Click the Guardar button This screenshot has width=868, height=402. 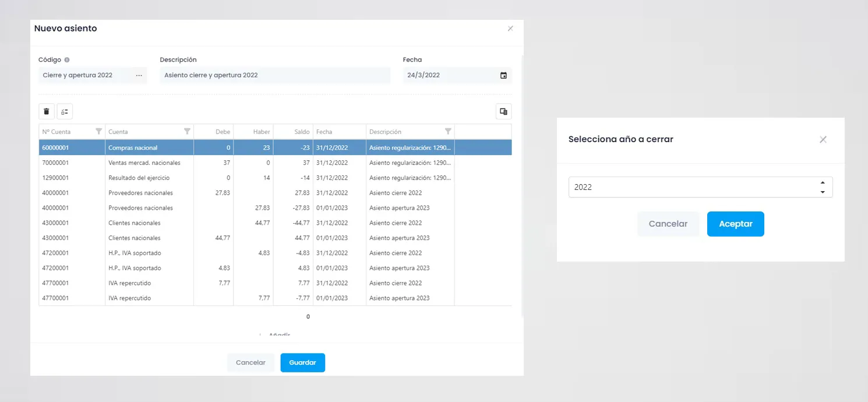303,362
